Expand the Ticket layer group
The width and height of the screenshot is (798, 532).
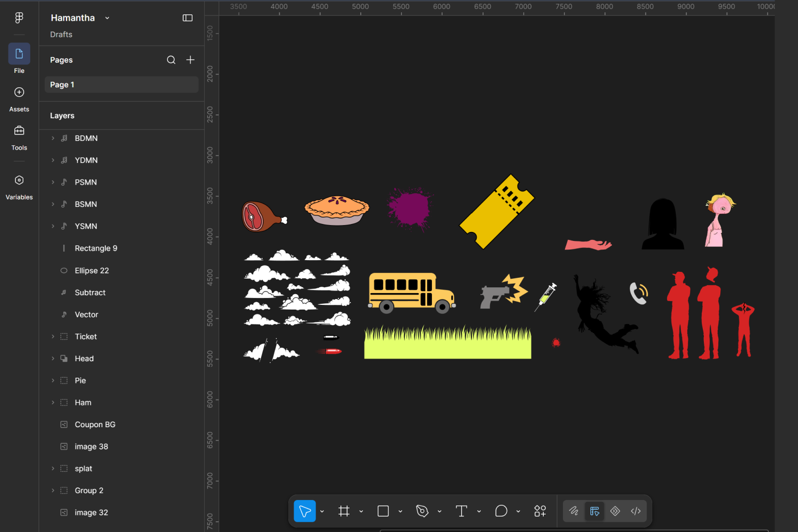pyautogui.click(x=53, y=337)
